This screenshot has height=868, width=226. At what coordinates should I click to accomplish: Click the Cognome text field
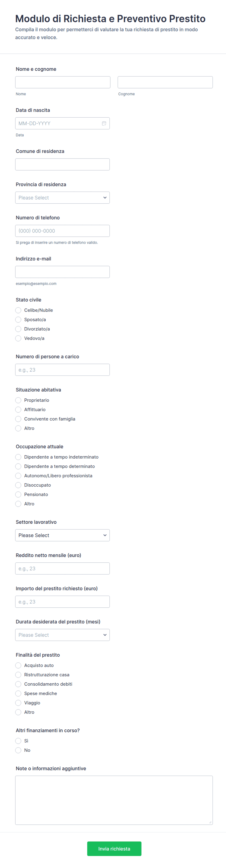pos(165,82)
